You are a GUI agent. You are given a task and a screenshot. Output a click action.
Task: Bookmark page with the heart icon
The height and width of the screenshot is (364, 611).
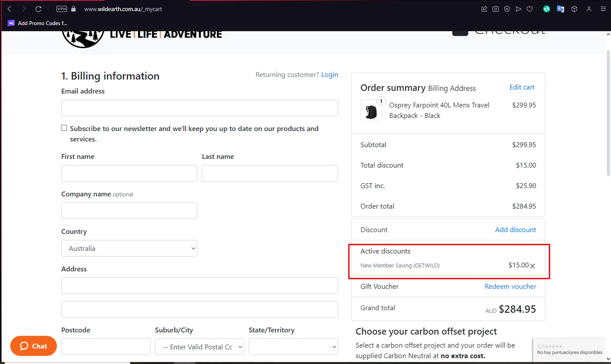click(530, 9)
